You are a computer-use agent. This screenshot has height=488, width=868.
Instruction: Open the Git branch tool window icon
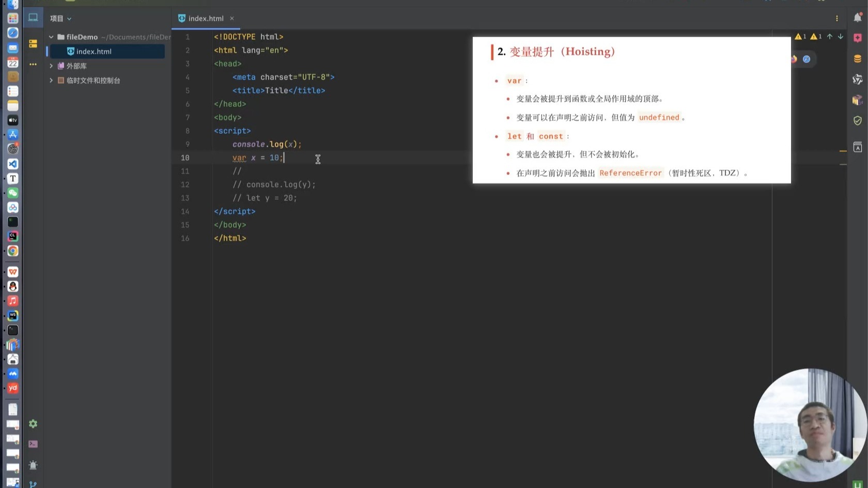tap(33, 484)
